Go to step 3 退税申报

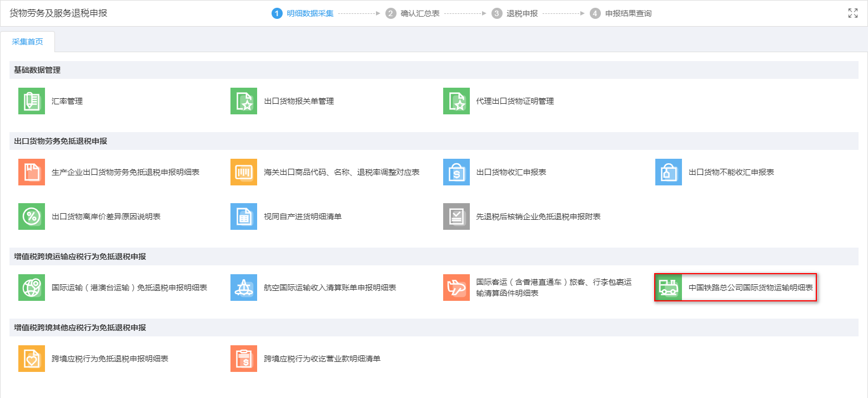[515, 13]
